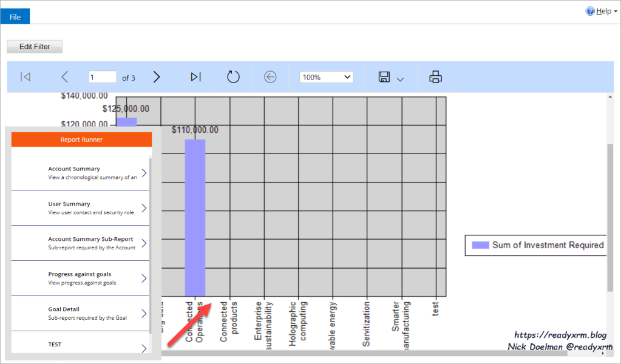Open Goal Detail sub-report chevron

coord(144,314)
